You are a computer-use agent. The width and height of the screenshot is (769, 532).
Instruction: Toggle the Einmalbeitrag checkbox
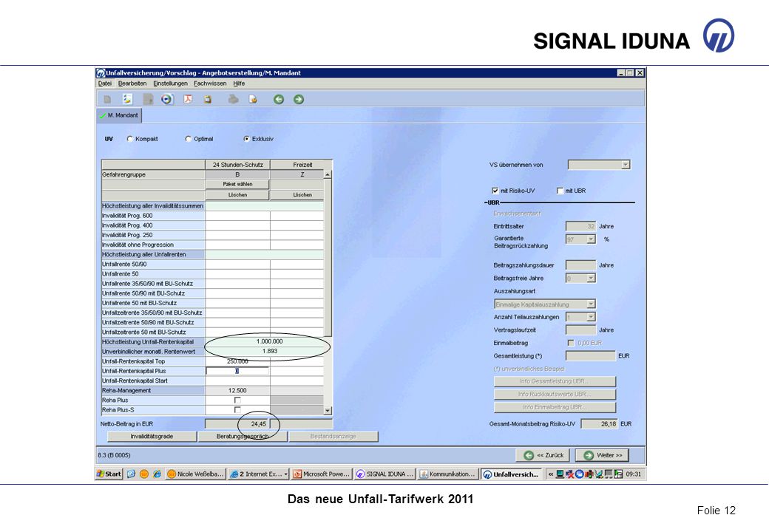pos(570,343)
